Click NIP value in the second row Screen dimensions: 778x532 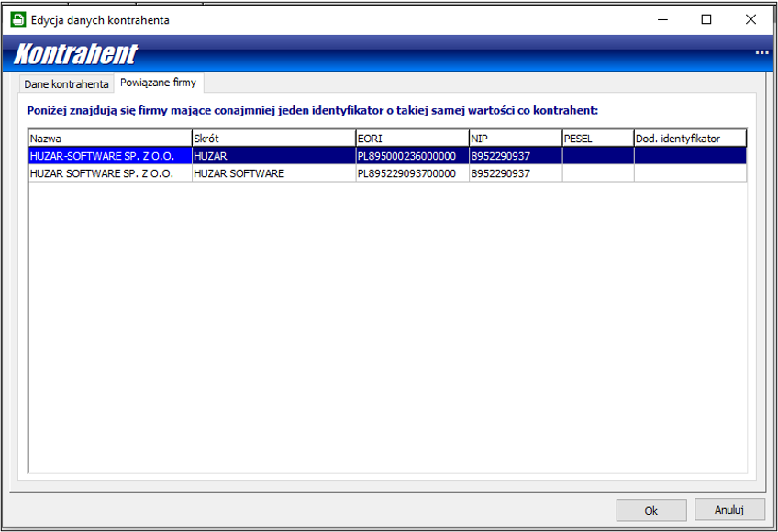pyautogui.click(x=500, y=173)
